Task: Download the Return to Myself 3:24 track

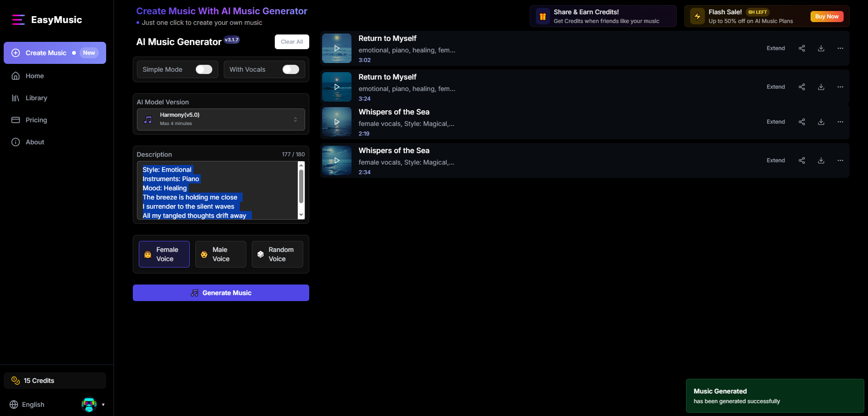Action: point(821,87)
